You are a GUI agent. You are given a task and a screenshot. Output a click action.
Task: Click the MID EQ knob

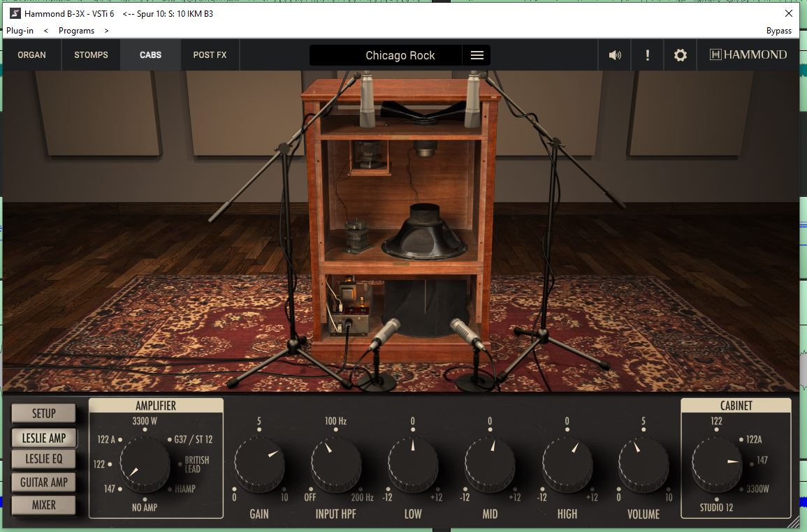point(490,464)
